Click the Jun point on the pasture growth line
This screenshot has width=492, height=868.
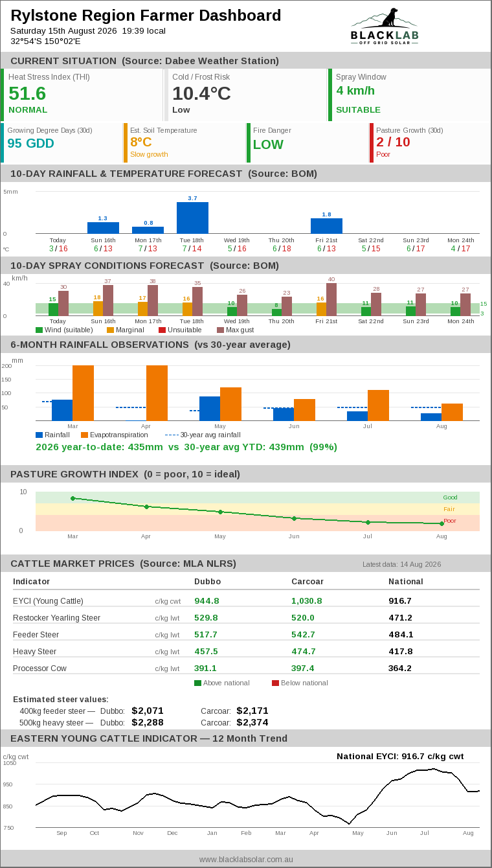pyautogui.click(x=294, y=518)
